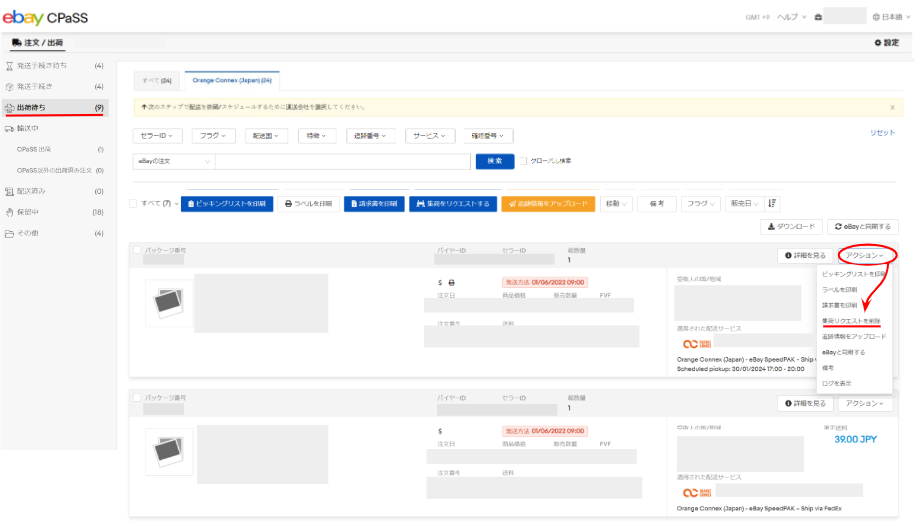Open the eBayの注文 search type dropdown
915x530 pixels.
tap(173, 160)
